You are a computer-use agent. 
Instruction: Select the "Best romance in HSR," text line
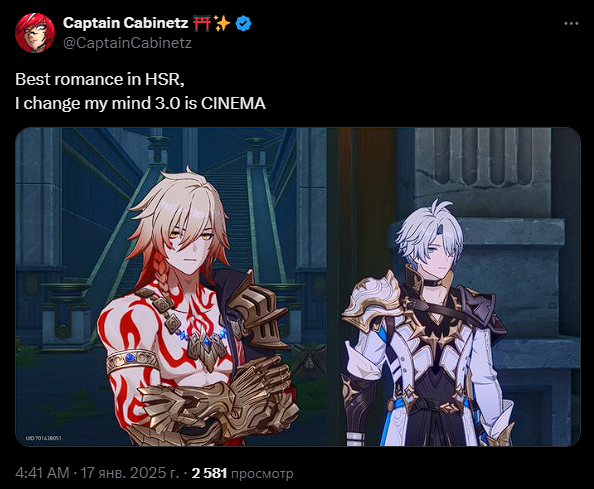[100, 79]
